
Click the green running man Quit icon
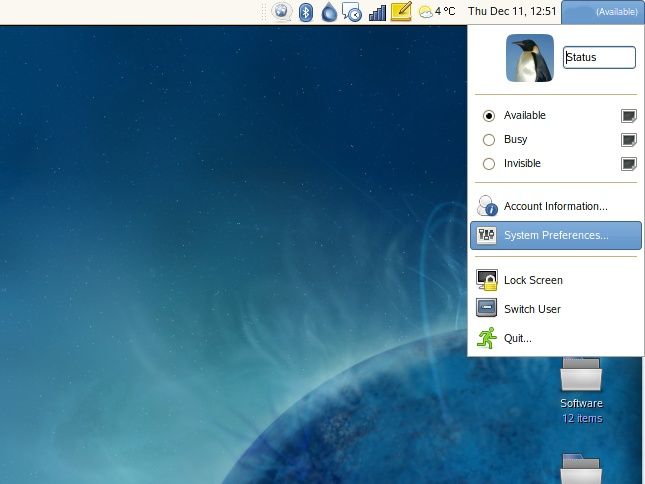(x=487, y=338)
